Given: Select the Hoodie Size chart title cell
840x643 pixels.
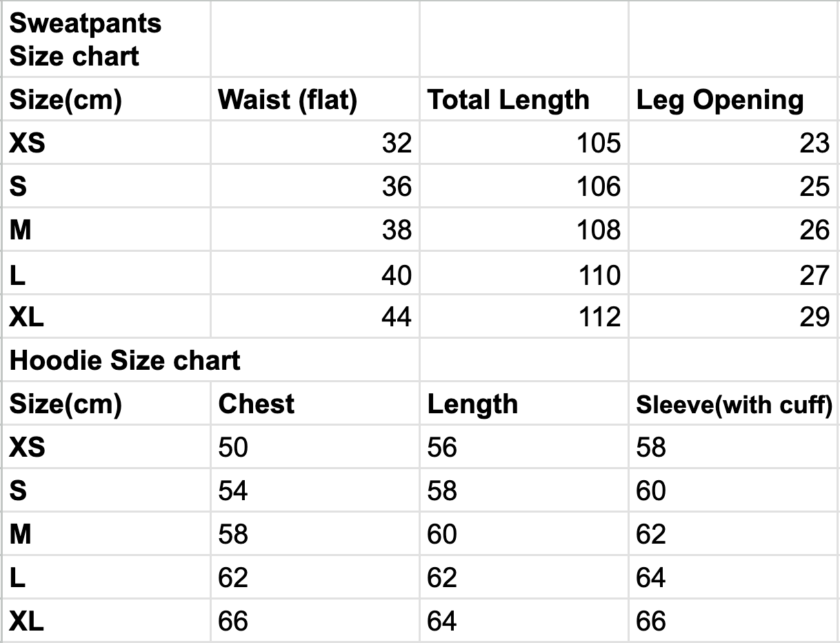Looking at the screenshot, I should click(x=125, y=360).
